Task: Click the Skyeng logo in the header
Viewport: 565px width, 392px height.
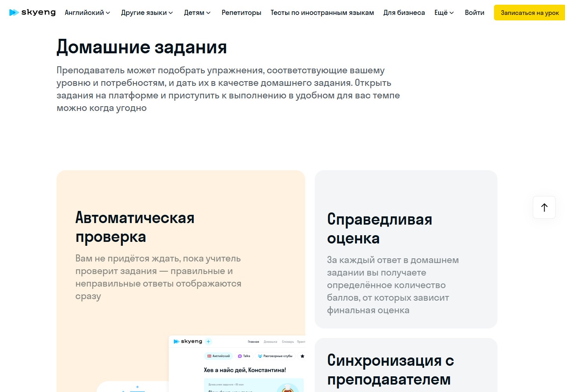Action: pyautogui.click(x=32, y=13)
